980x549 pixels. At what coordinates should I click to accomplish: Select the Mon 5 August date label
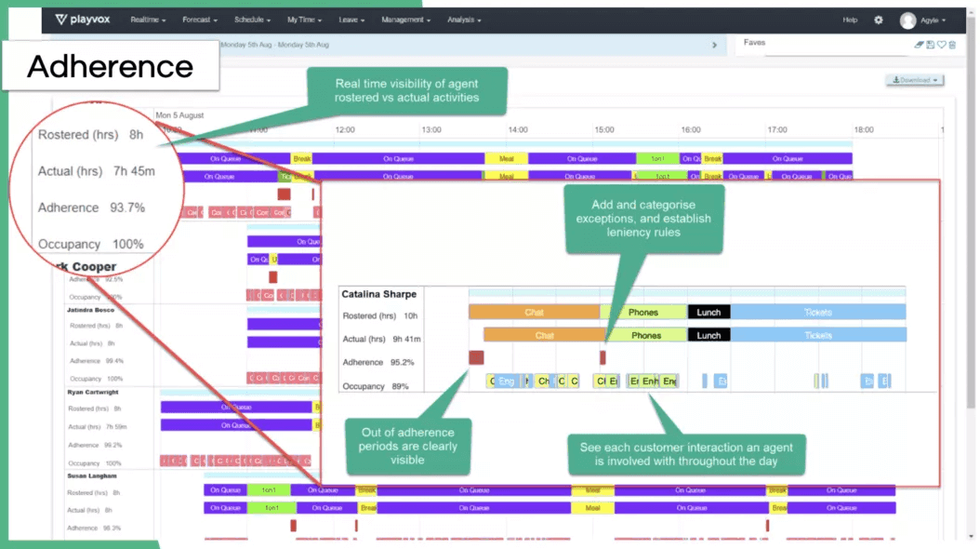(x=179, y=115)
